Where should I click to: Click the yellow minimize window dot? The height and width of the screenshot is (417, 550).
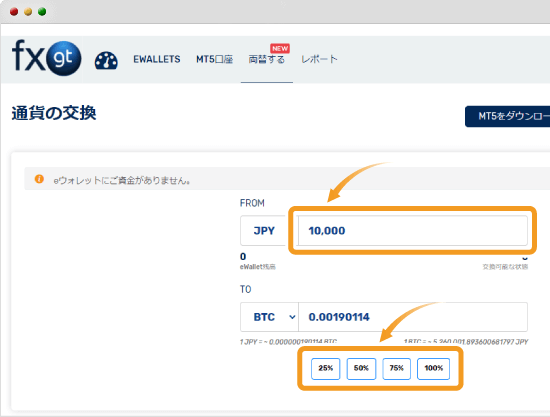coord(28,12)
